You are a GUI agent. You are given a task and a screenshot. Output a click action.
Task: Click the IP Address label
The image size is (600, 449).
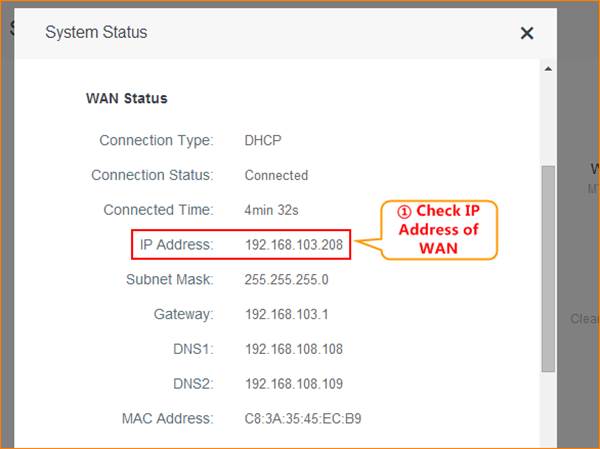coord(175,245)
